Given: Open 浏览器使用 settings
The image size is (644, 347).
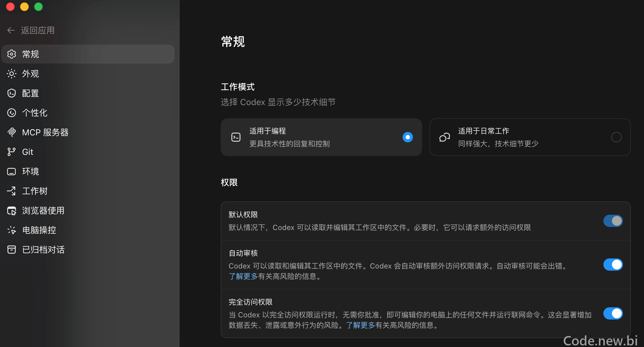Looking at the screenshot, I should 88,210.
